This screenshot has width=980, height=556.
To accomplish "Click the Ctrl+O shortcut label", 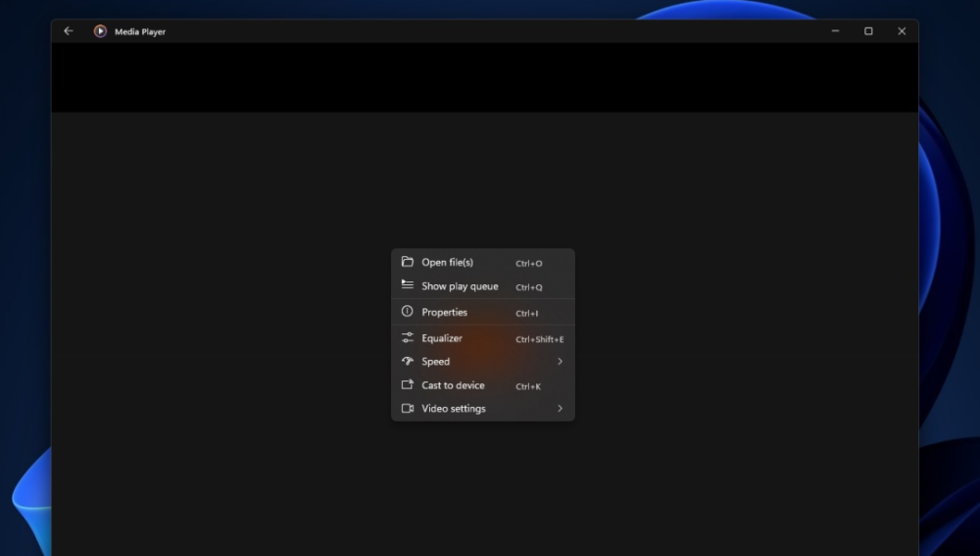I will [529, 264].
